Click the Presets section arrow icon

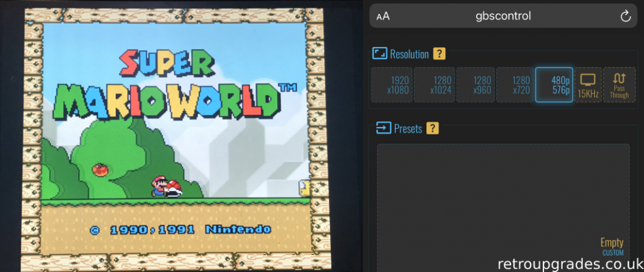click(x=383, y=128)
